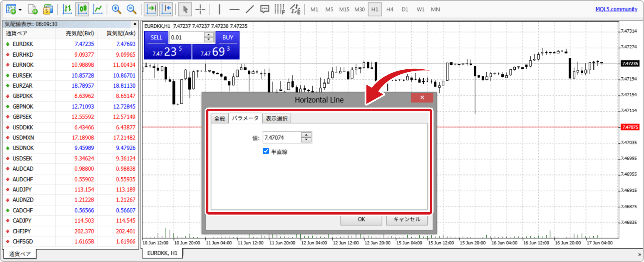Viewport: 644px width, 262px height.
Task: Switch chart to bar chart style
Action: click(x=67, y=9)
